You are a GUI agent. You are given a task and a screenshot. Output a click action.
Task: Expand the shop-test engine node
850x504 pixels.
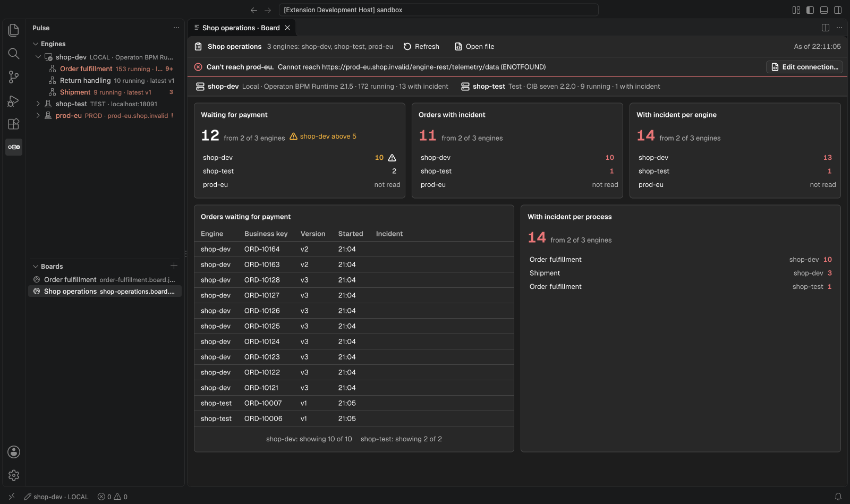(38, 104)
